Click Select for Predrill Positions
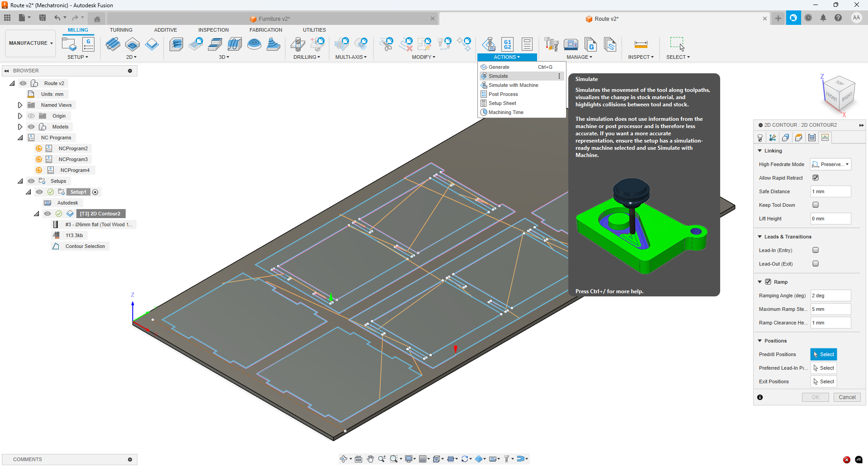This screenshot has width=868, height=467. 824,354
